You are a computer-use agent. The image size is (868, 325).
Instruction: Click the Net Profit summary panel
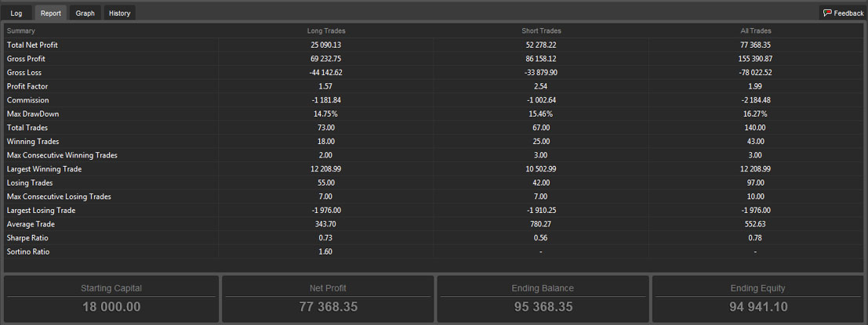pyautogui.click(x=328, y=299)
